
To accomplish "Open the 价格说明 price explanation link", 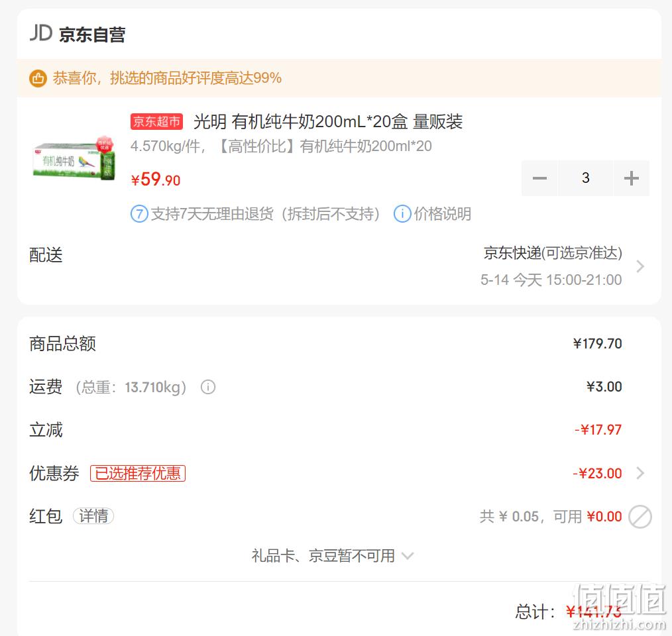I will (442, 214).
